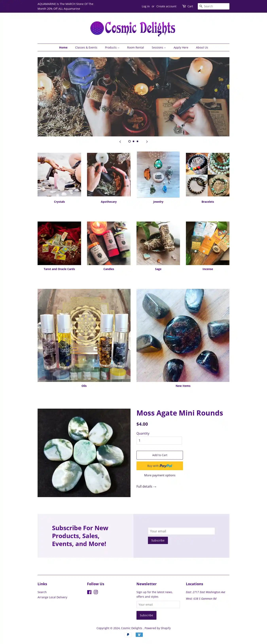
Task: Expand the Sessions dropdown menu
Action: (x=159, y=48)
